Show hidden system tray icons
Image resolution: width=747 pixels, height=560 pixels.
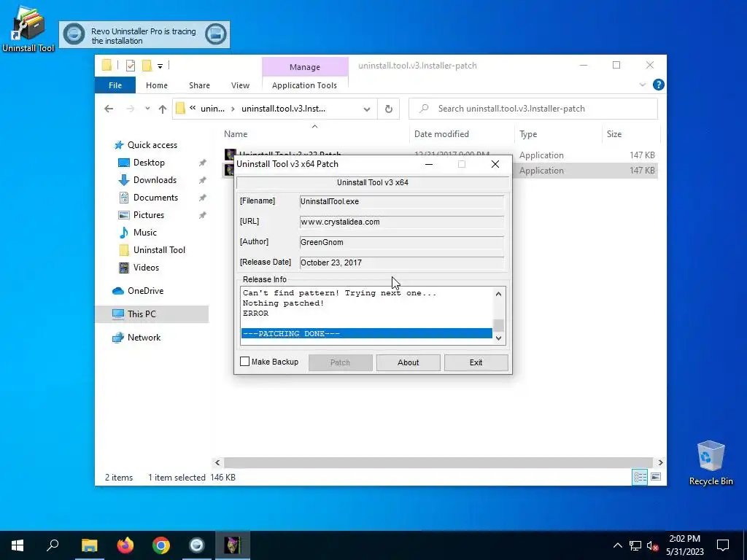[x=617, y=545]
